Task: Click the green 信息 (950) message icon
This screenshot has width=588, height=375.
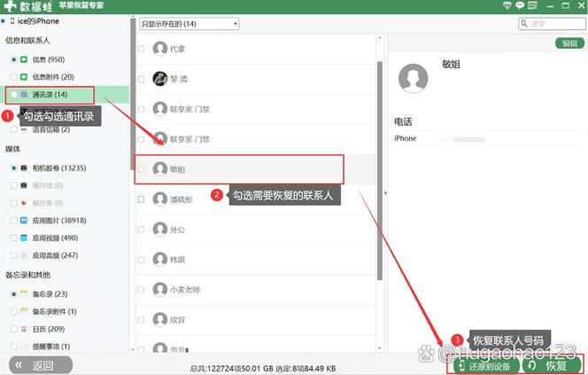Action: coord(24,59)
